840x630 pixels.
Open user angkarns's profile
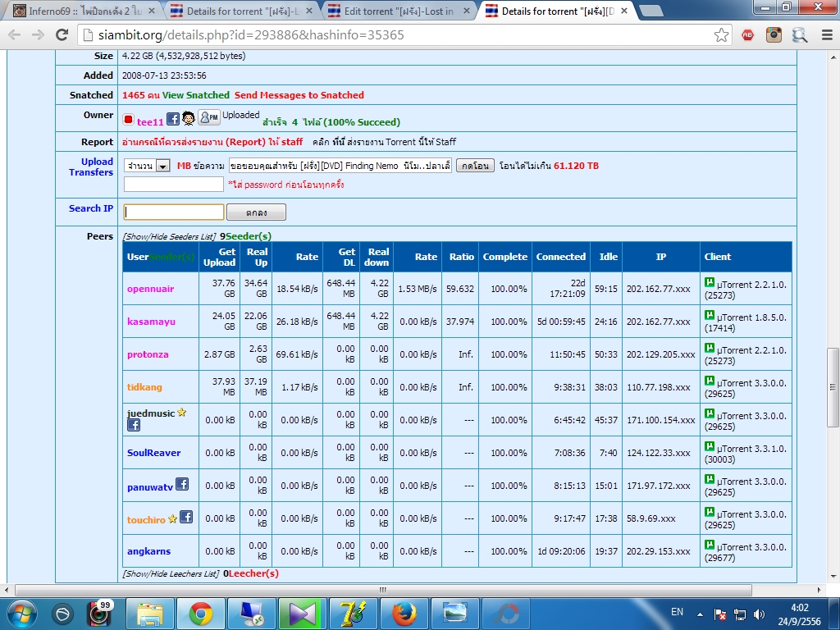point(149,551)
